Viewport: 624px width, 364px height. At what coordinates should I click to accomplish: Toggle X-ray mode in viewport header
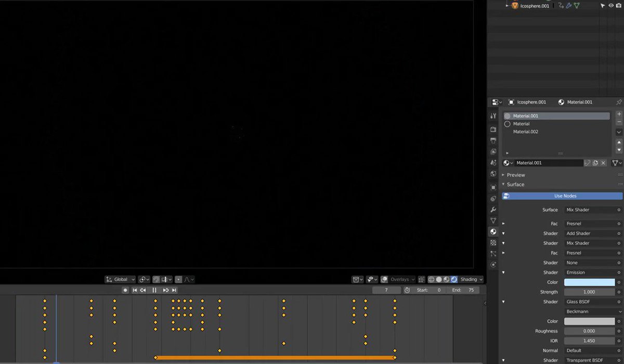tap(422, 279)
